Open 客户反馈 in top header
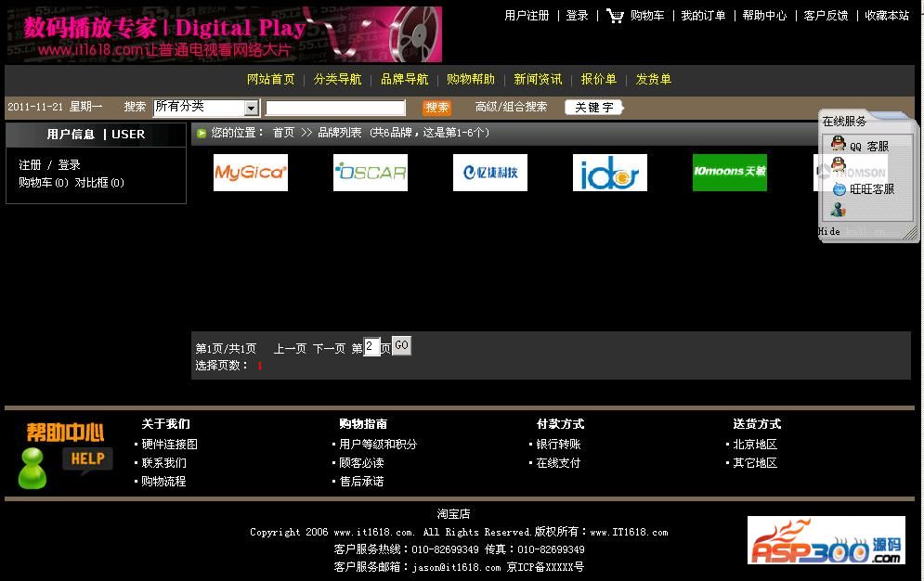924x581 pixels. [x=826, y=15]
